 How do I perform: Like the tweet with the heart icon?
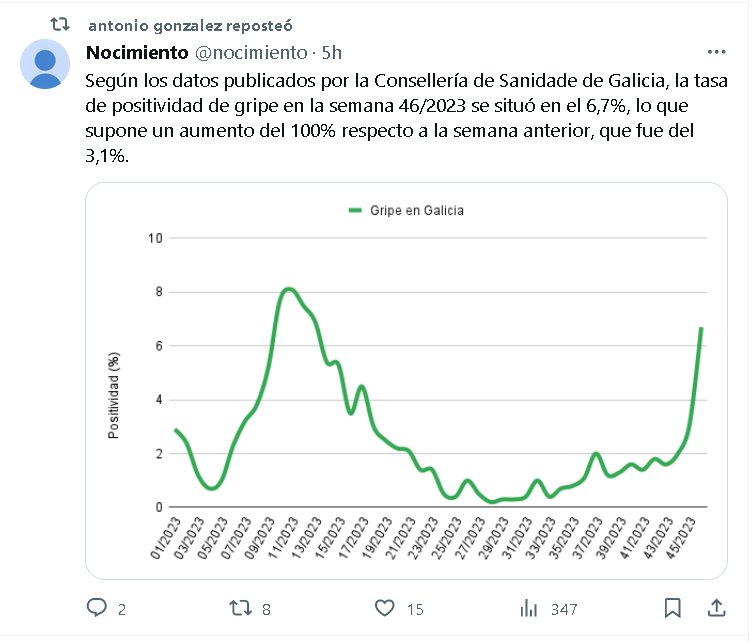pyautogui.click(x=385, y=607)
